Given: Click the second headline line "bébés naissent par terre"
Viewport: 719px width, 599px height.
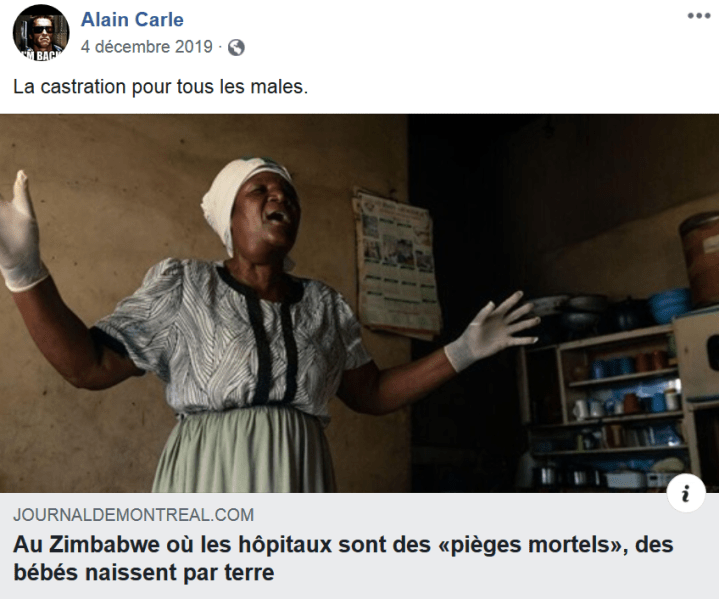Looking at the screenshot, I should point(144,572).
